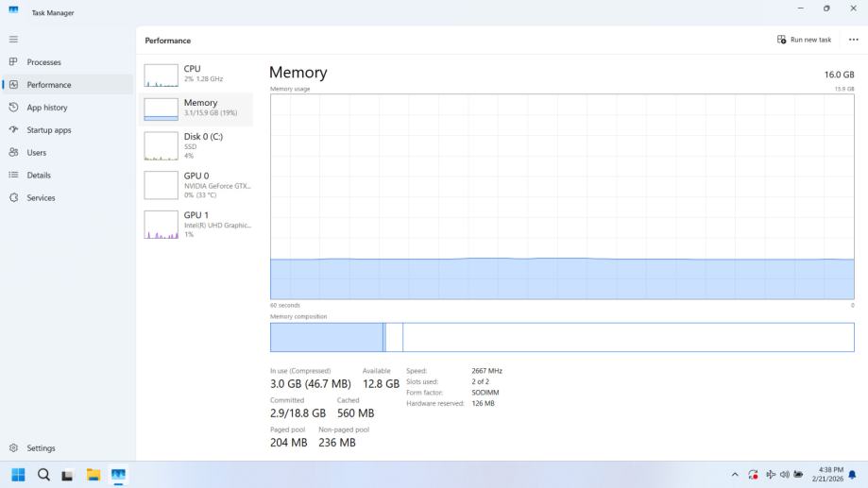The height and width of the screenshot is (488, 868).
Task: Go to Services puzzle icon
Action: pyautogui.click(x=13, y=198)
